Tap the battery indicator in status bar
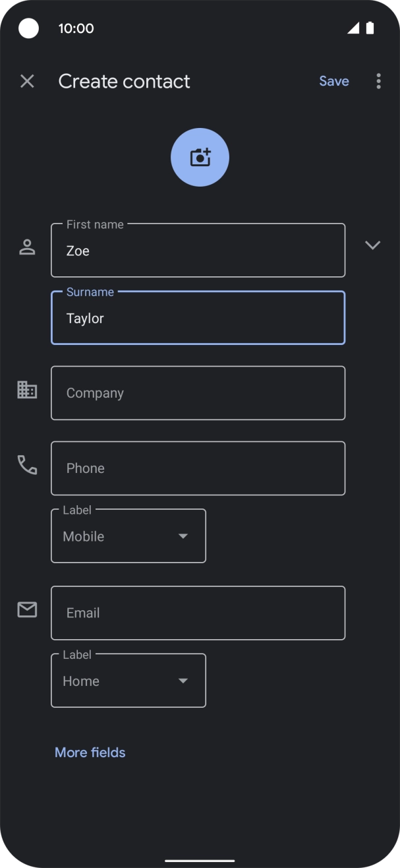 point(370,28)
